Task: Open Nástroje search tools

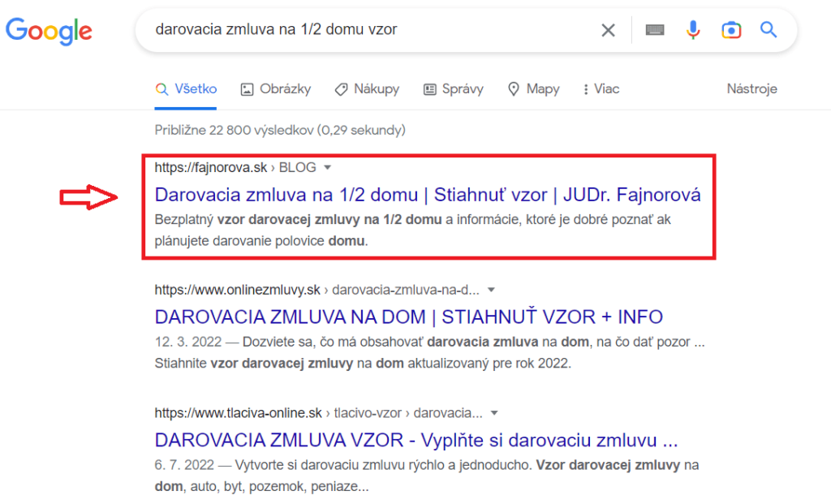Action: [x=752, y=89]
